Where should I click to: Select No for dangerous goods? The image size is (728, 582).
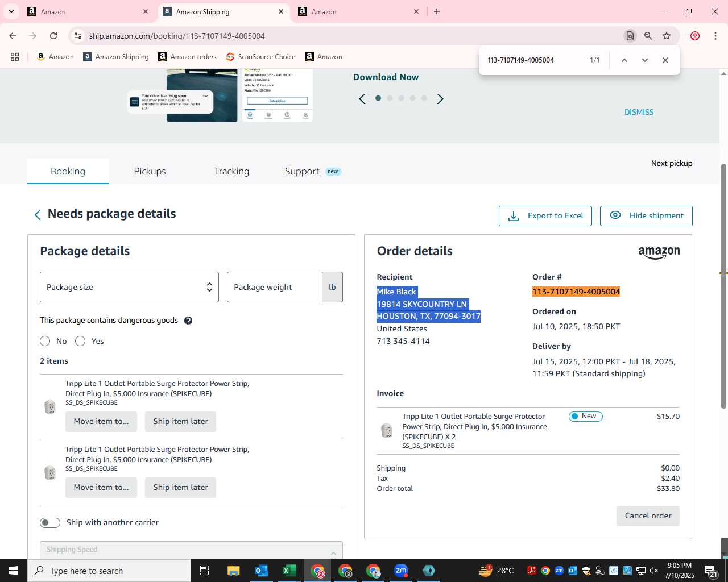click(x=45, y=341)
